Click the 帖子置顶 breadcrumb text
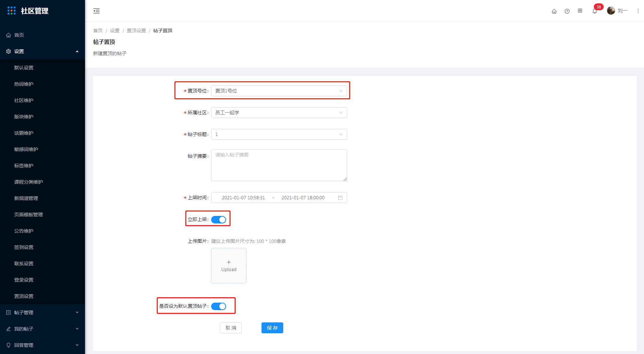The width and height of the screenshot is (644, 354). (x=163, y=31)
